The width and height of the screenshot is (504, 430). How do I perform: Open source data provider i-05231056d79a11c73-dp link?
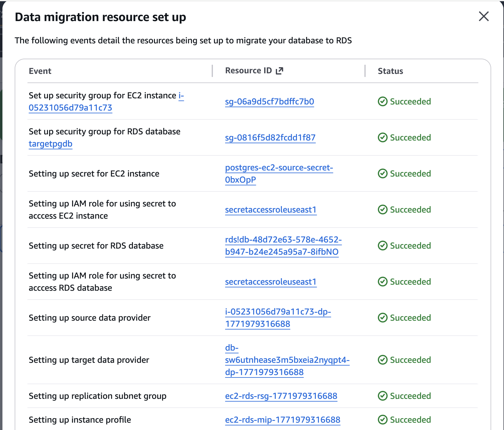point(278,318)
